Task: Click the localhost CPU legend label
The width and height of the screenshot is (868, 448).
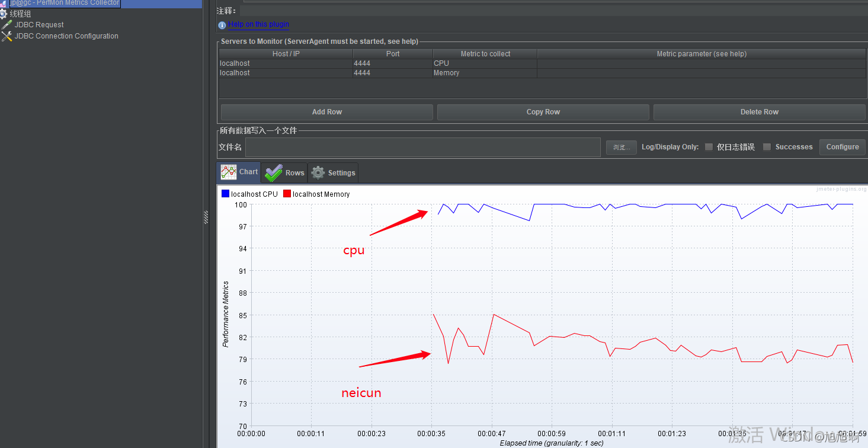Action: [254, 194]
